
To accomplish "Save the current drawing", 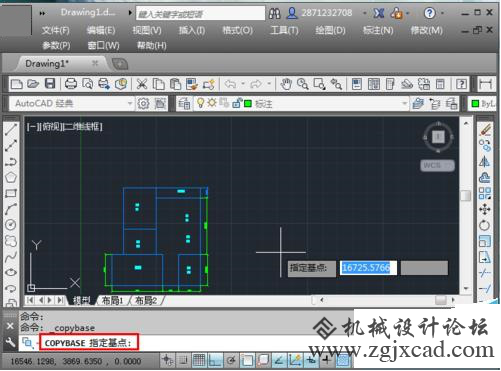I will [x=50, y=84].
